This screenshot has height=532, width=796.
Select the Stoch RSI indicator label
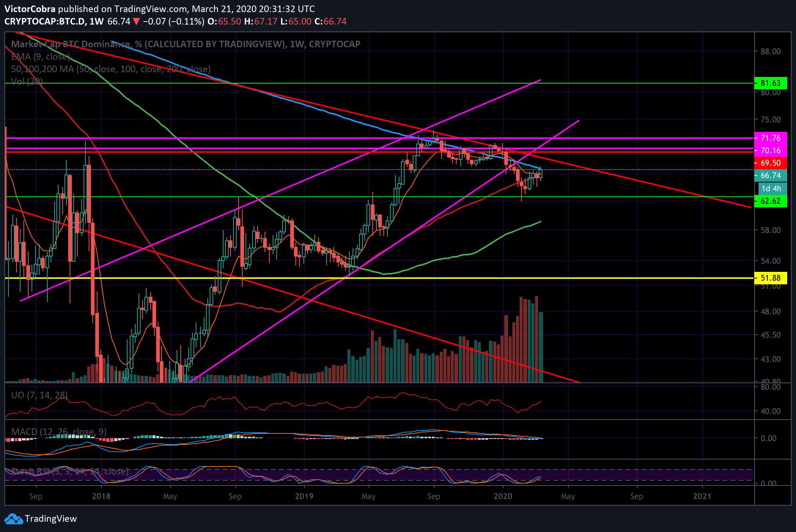click(x=70, y=471)
